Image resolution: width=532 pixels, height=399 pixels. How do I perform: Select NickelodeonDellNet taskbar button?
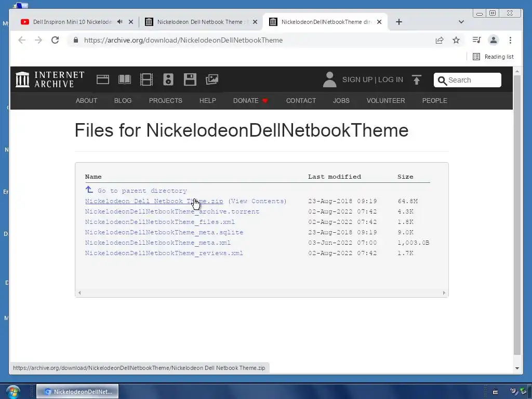click(x=78, y=392)
